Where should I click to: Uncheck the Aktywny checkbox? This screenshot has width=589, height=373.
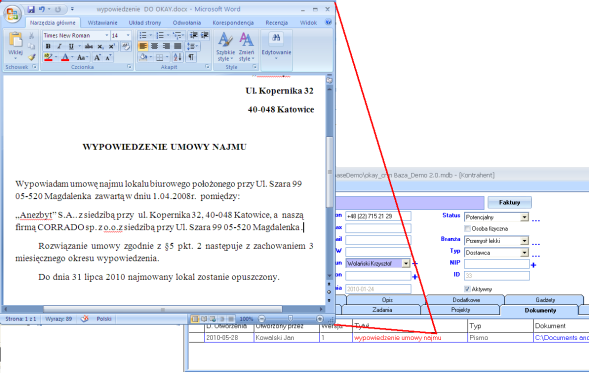pos(468,289)
